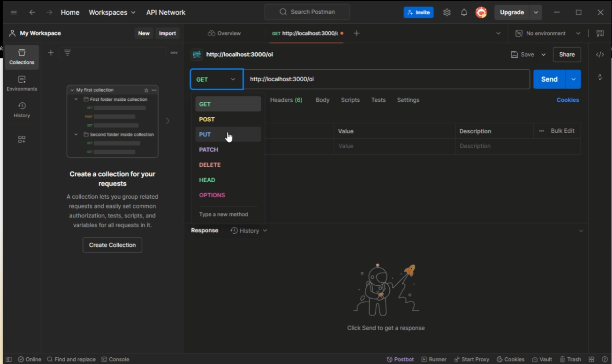The width and height of the screenshot is (612, 364).
Task: Open the Send button's dropdown arrow
Action: click(573, 79)
